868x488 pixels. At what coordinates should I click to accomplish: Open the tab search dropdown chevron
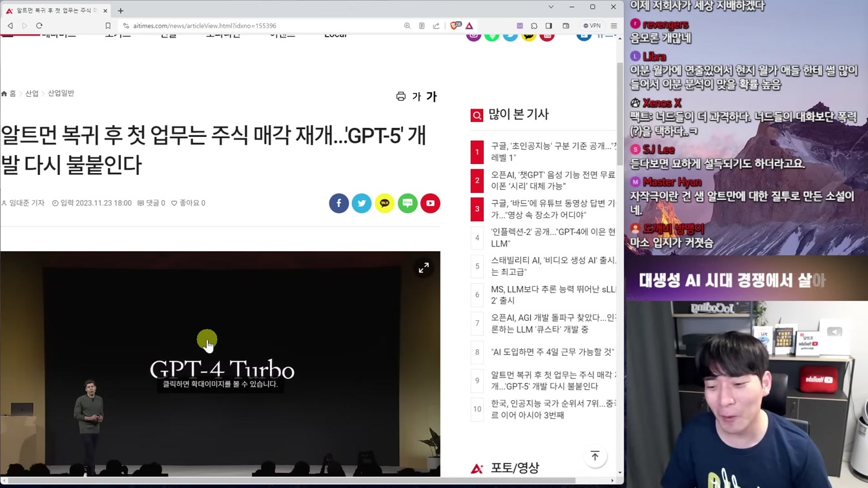tap(551, 7)
